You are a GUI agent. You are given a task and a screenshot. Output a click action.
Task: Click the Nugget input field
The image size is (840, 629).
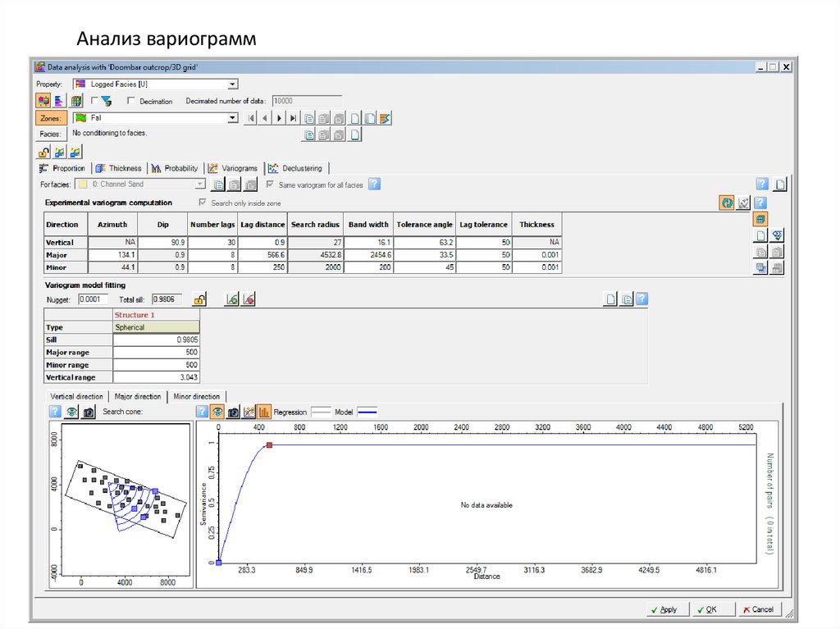(94, 299)
